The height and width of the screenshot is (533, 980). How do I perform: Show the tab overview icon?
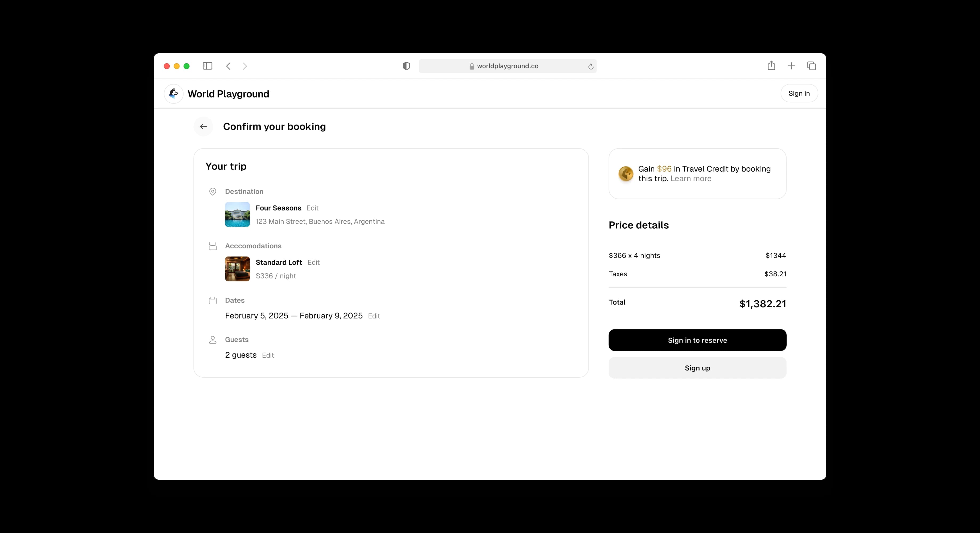pos(811,66)
